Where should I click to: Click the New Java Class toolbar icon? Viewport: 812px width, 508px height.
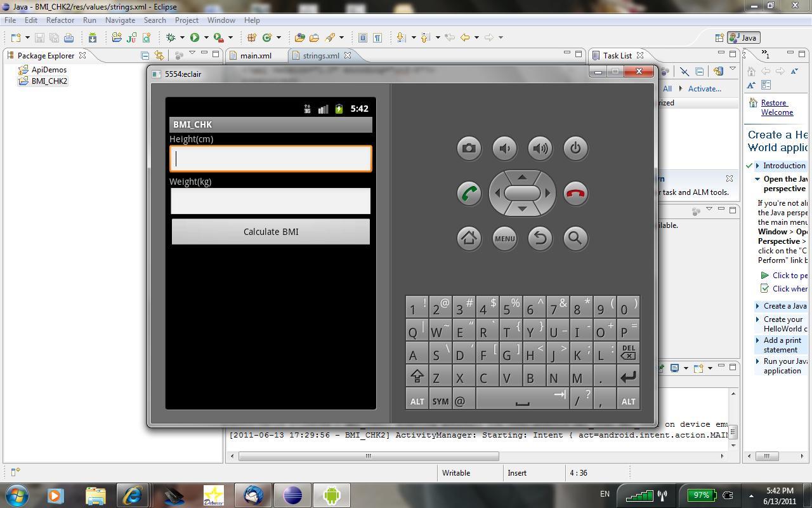(x=267, y=37)
